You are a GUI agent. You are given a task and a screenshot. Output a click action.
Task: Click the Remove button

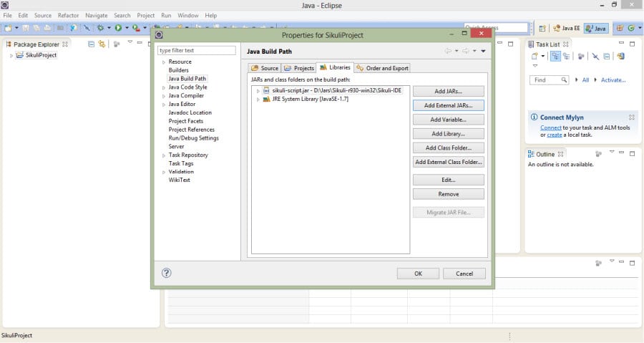pyautogui.click(x=449, y=194)
